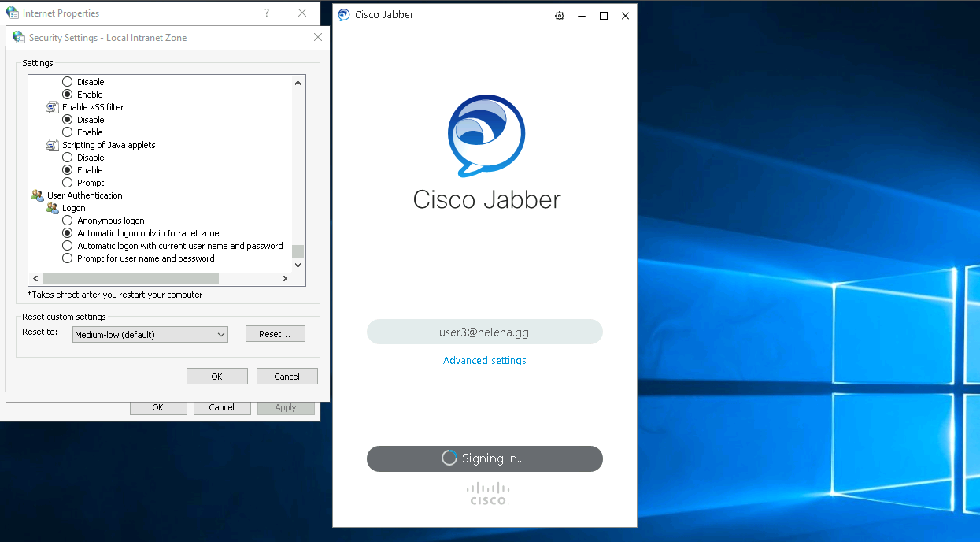The height and width of the screenshot is (542, 980).
Task: Click the User Authentication group icon
Action: tap(38, 195)
